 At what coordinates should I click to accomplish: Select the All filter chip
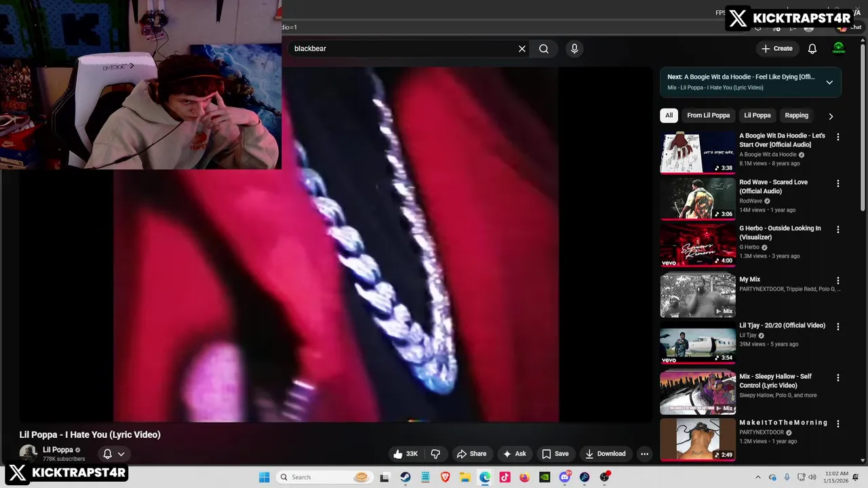point(669,115)
